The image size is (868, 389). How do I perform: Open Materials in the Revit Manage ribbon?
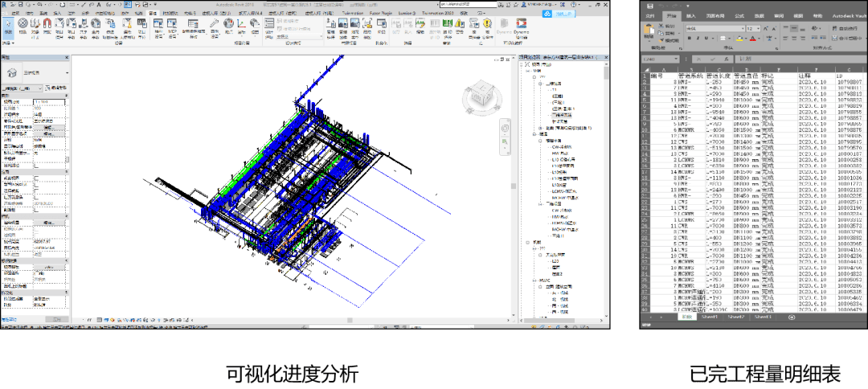click(23, 26)
